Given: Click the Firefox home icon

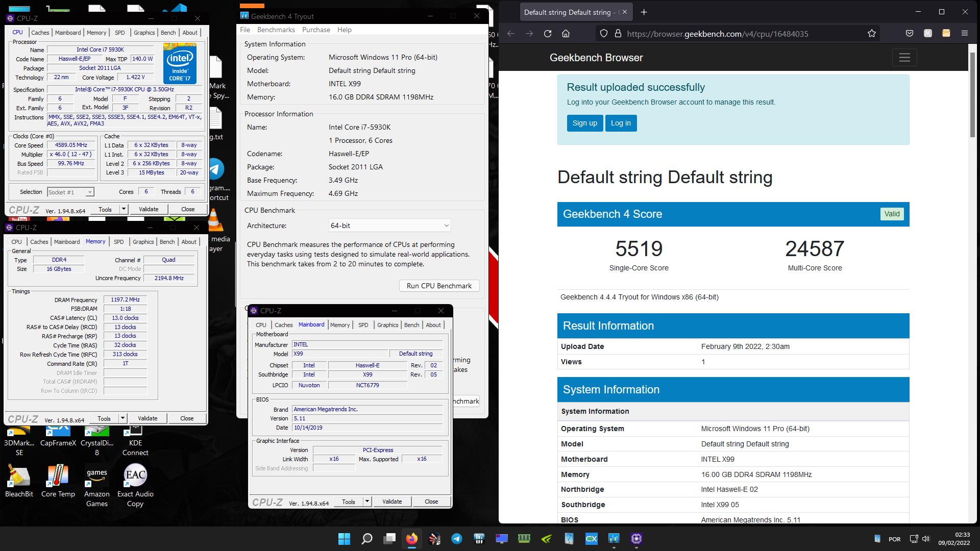Looking at the screenshot, I should (566, 34).
